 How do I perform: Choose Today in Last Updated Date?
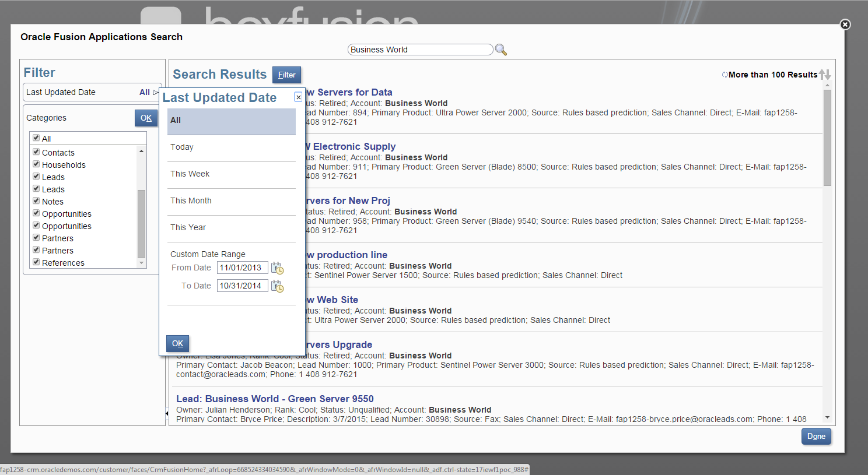coord(232,148)
